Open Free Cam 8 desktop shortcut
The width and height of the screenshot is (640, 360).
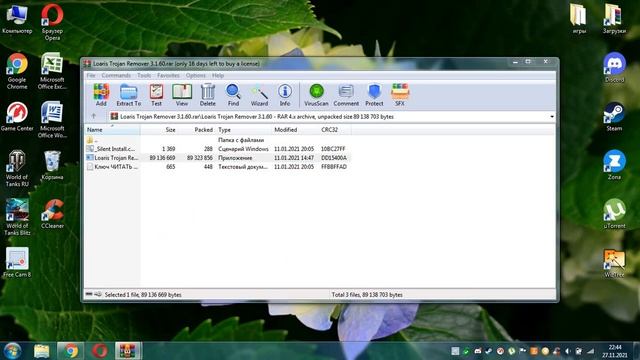point(17,262)
